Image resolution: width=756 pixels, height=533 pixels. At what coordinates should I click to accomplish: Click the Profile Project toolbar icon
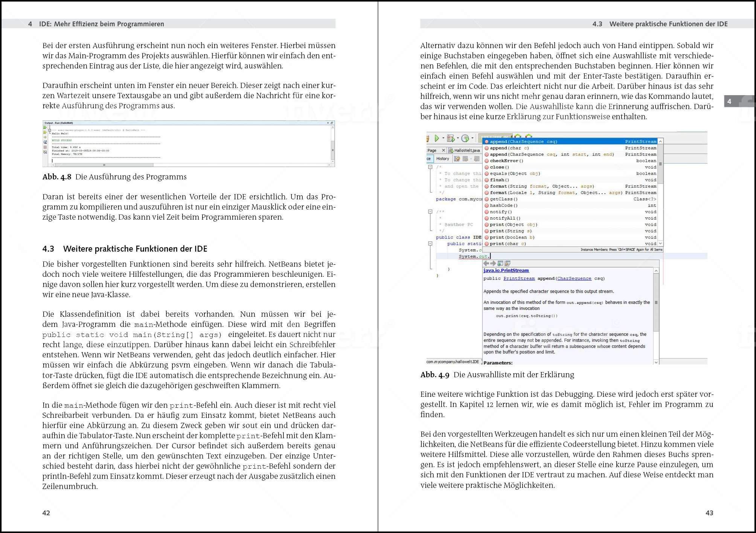465,138
